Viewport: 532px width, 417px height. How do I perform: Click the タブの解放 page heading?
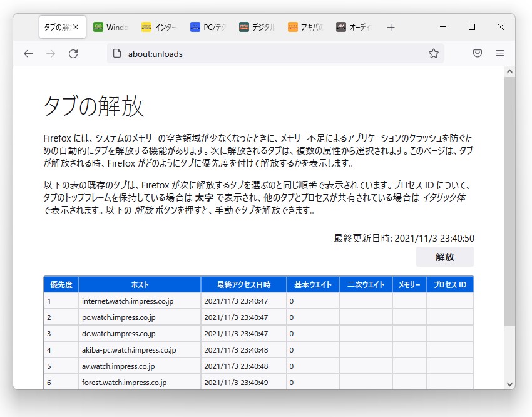coord(94,106)
